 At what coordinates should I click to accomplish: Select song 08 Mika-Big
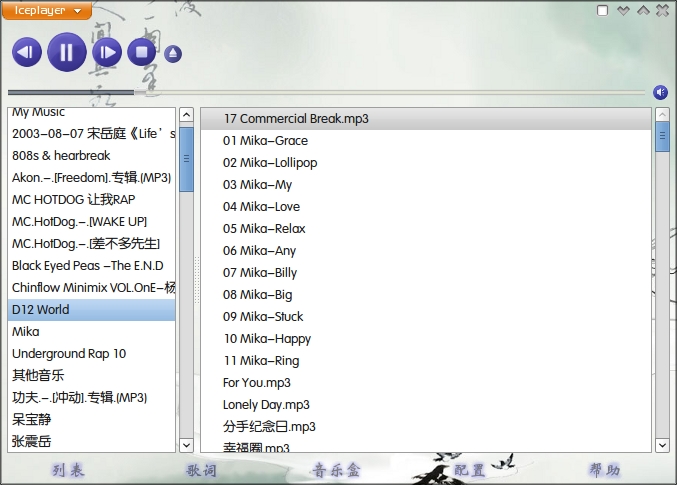[426, 295]
